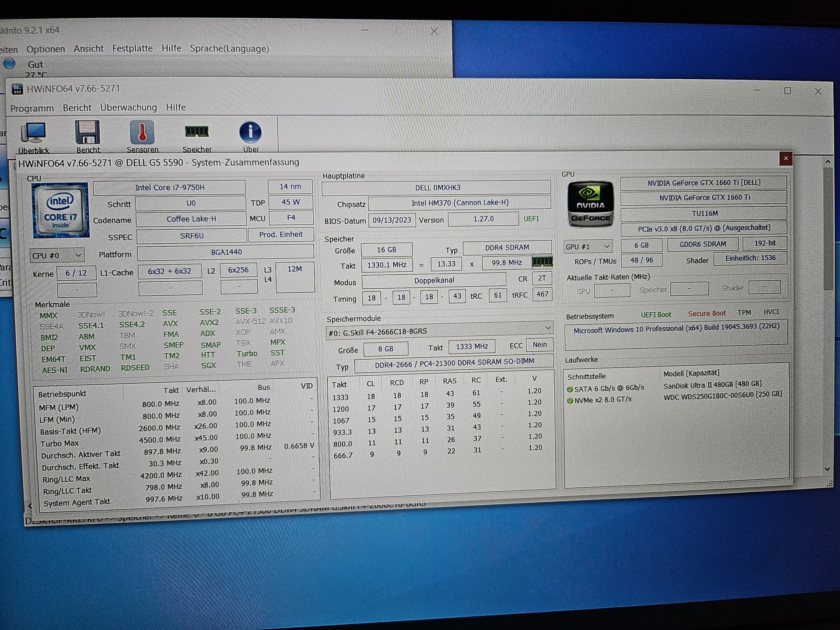Click the tRFC 467 value
840x630 pixels.
coord(542,294)
